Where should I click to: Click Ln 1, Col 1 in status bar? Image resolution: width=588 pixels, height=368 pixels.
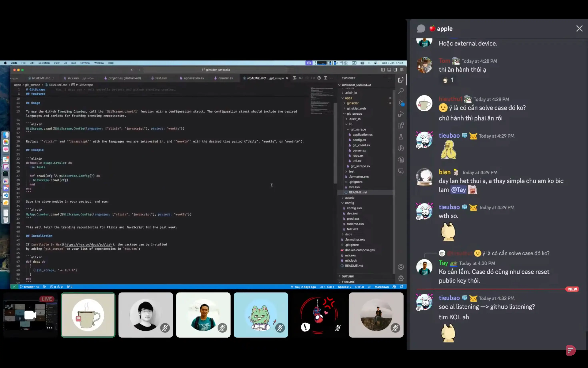click(327, 287)
